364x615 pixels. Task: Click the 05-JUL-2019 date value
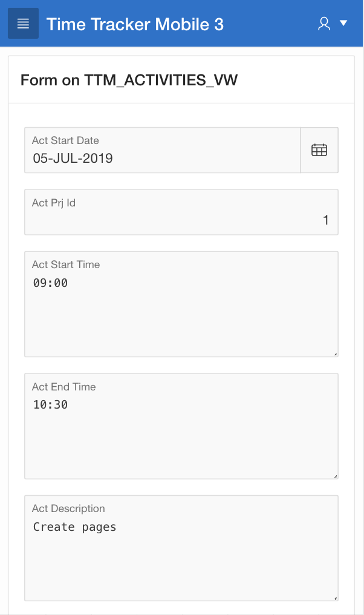tap(73, 159)
